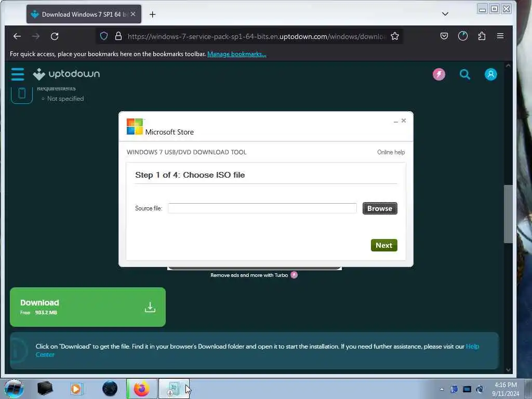The height and width of the screenshot is (399, 532).
Task: Close the Download Windows 7 SP1 tab
Action: 133,14
